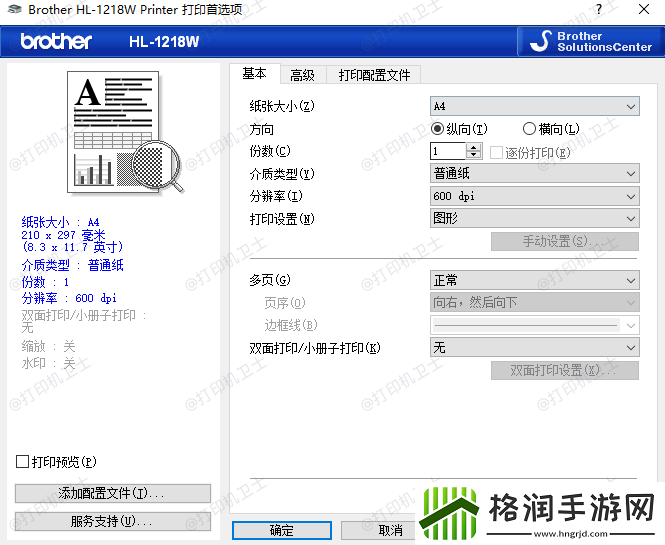Click the summary line 缩放 : 关

48,347
